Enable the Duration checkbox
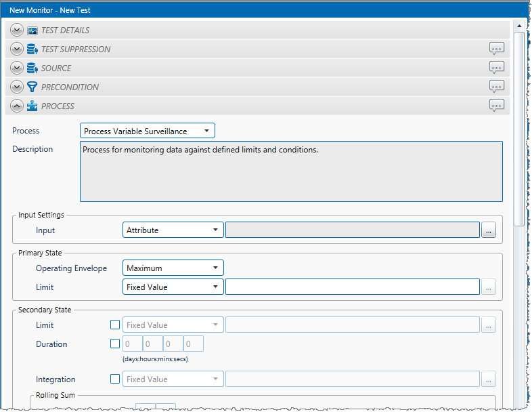The width and height of the screenshot is (532, 412). (x=115, y=344)
